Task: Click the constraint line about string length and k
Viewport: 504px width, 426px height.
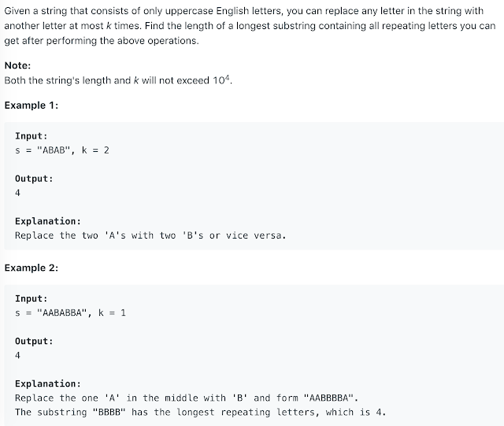Action: pos(118,80)
